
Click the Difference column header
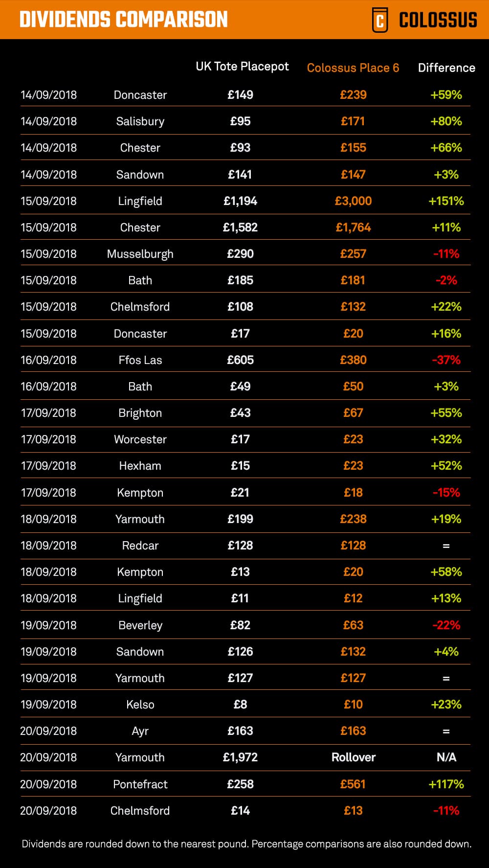[446, 68]
